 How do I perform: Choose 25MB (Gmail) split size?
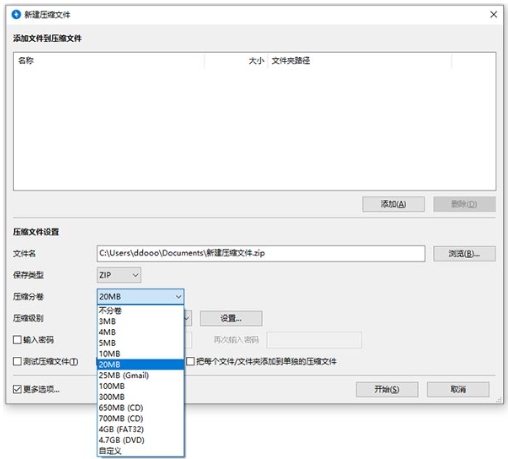[140, 375]
